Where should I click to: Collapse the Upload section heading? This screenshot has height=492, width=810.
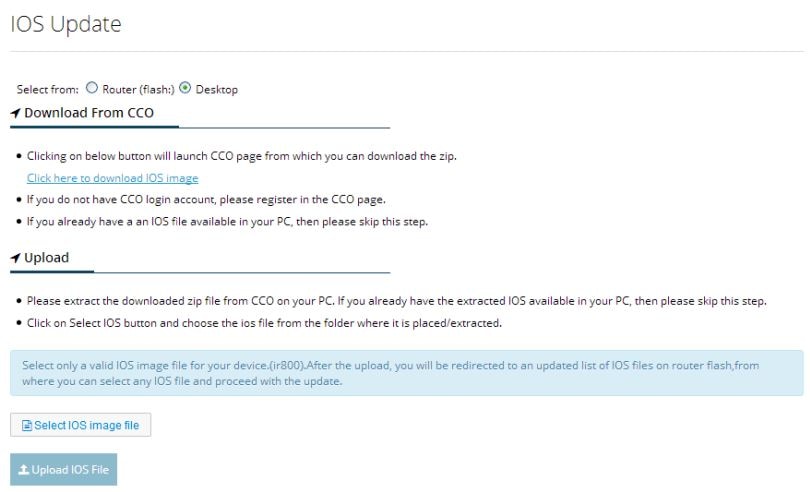(x=46, y=257)
